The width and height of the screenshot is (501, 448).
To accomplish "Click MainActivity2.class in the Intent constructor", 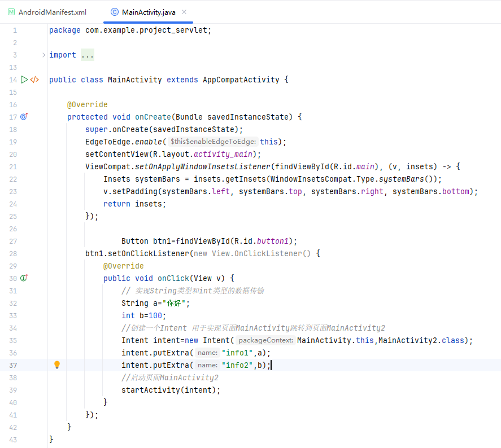I will 421,340.
